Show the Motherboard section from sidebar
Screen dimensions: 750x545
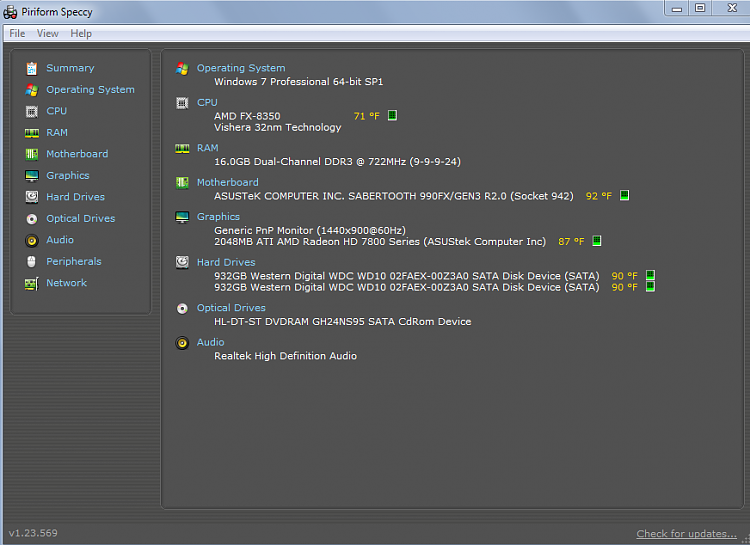coord(77,154)
